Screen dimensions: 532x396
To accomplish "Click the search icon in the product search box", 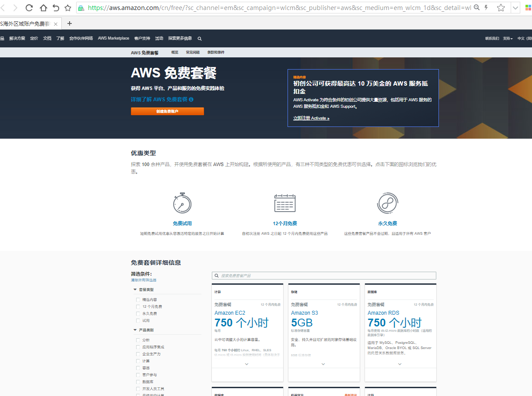I will coord(216,276).
